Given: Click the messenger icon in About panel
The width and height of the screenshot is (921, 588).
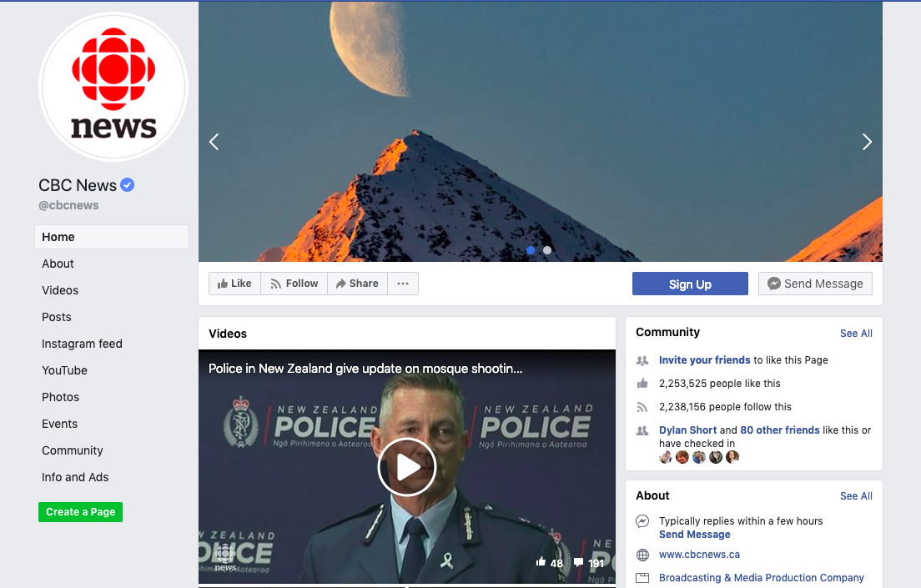Looking at the screenshot, I should point(642,521).
